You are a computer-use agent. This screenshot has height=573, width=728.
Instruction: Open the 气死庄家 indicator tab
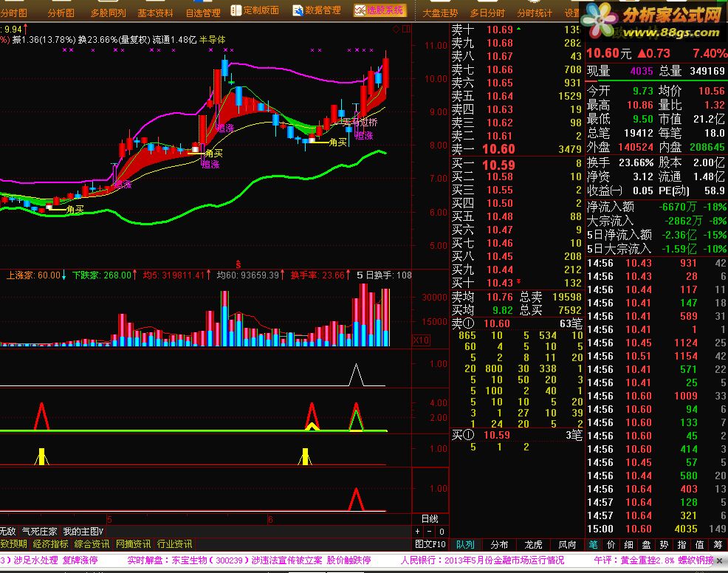(x=39, y=531)
